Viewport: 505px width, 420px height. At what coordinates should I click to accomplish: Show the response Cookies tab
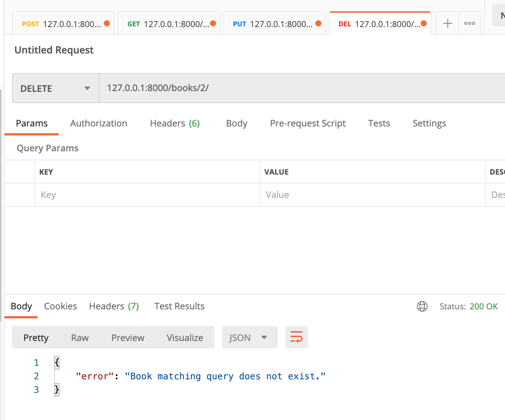pyautogui.click(x=60, y=306)
